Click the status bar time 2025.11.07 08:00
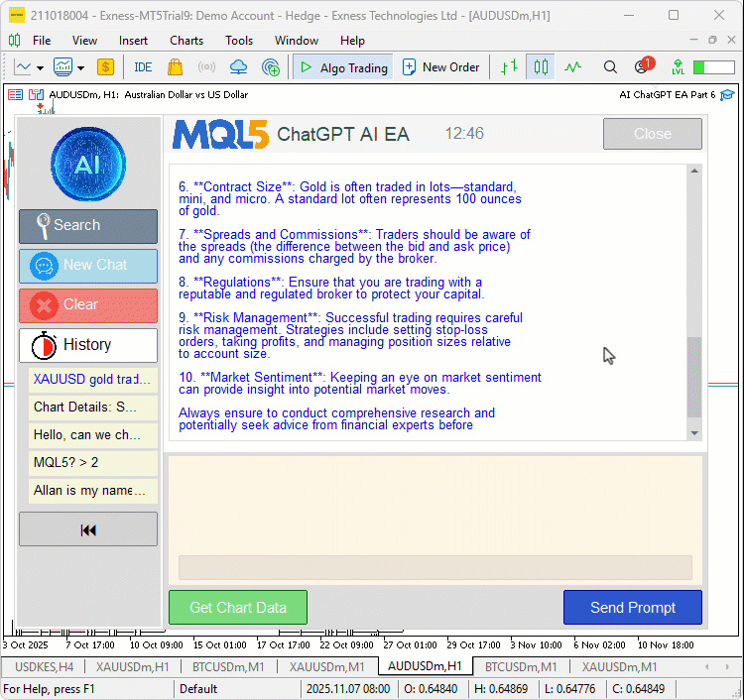744x700 pixels. [x=348, y=689]
